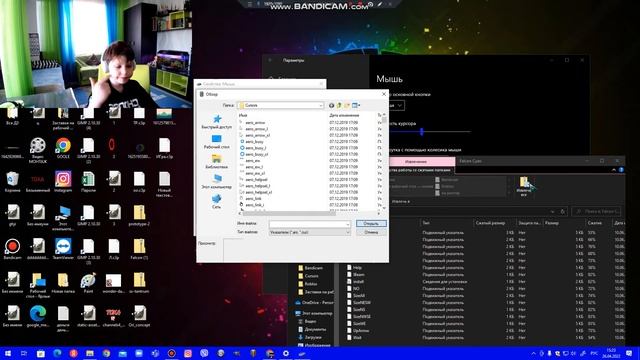The height and width of the screenshot is (360, 640).
Task: Open Explorer help icon
Action: pyautogui.click(x=621, y=170)
